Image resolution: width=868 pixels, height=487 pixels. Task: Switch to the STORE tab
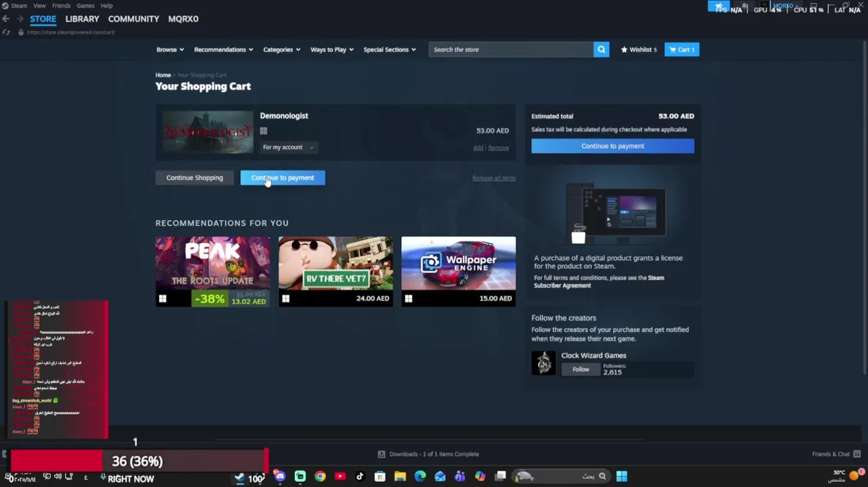click(43, 19)
